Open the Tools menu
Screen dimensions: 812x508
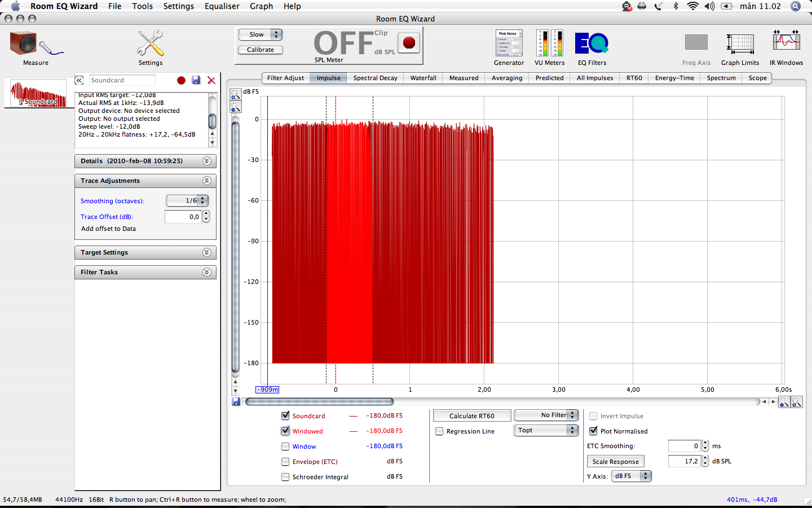click(x=142, y=6)
